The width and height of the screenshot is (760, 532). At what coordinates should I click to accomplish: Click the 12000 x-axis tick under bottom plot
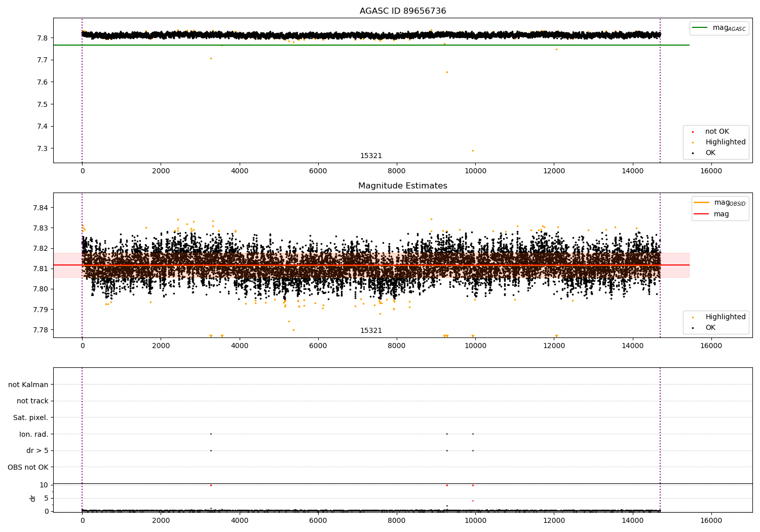[x=554, y=521]
